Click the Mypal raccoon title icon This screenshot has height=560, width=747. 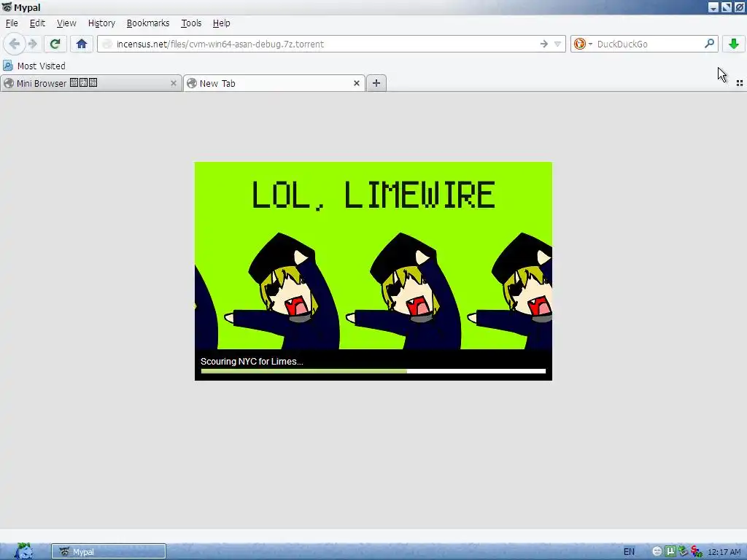[x=7, y=7]
